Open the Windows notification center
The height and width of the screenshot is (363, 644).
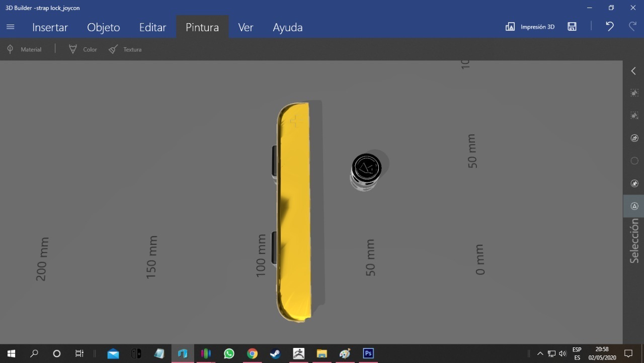(x=628, y=353)
